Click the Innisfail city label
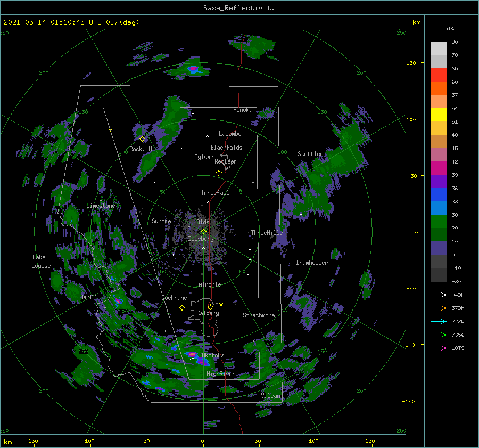Viewport: 479px width, 448px height. pyautogui.click(x=215, y=193)
